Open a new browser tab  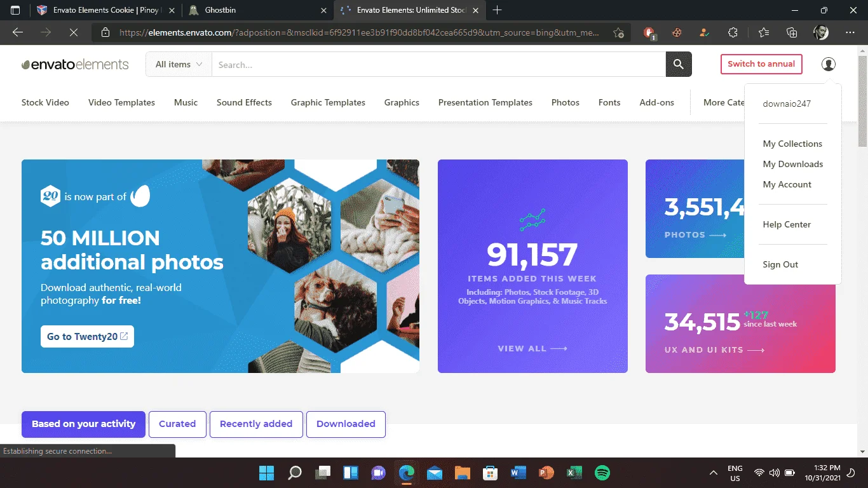497,10
